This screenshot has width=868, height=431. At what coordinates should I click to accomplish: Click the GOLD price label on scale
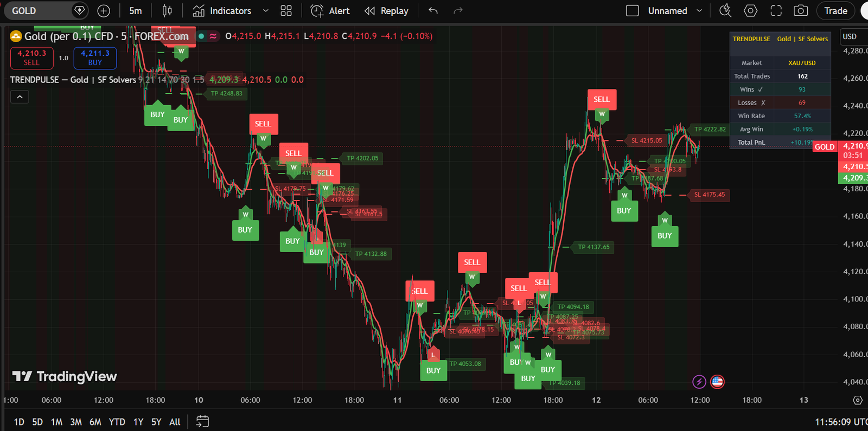coord(825,147)
